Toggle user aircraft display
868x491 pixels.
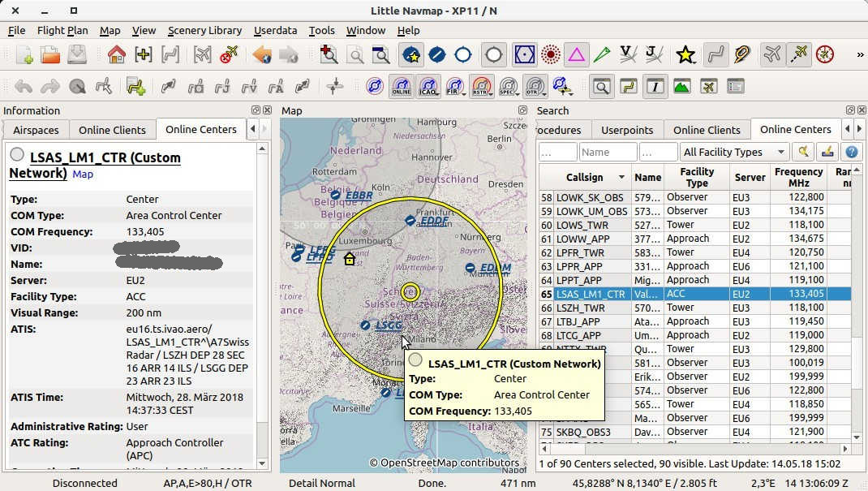click(x=771, y=55)
